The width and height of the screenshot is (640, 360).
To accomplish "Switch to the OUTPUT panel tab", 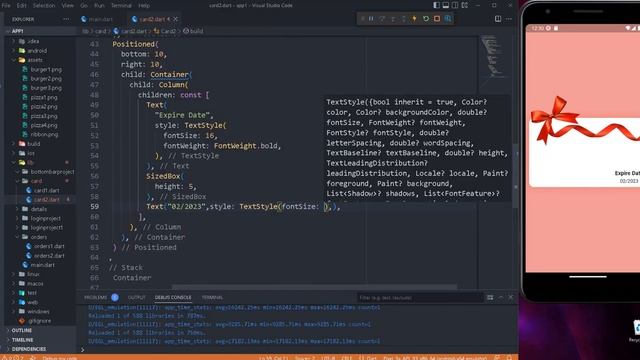I will pos(137,298).
